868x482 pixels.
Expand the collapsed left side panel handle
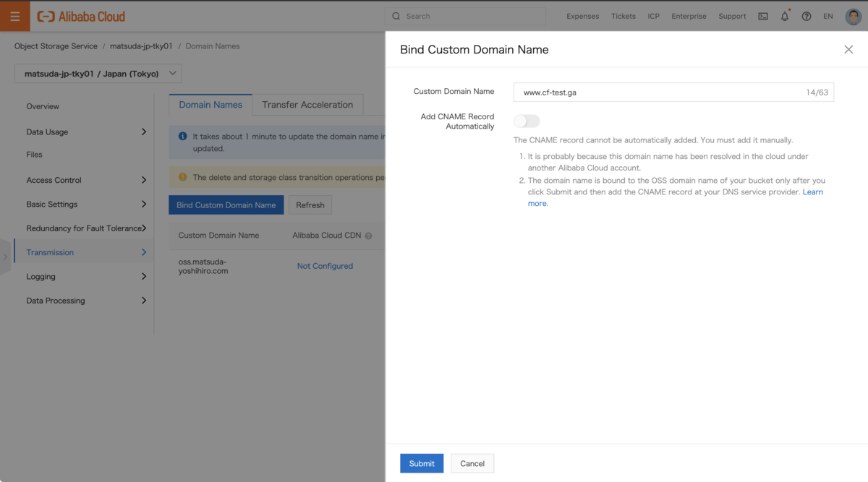click(x=5, y=257)
